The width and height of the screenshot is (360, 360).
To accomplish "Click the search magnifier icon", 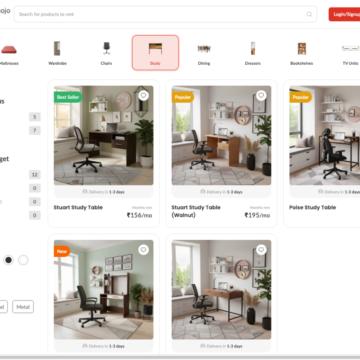I will click(x=309, y=14).
